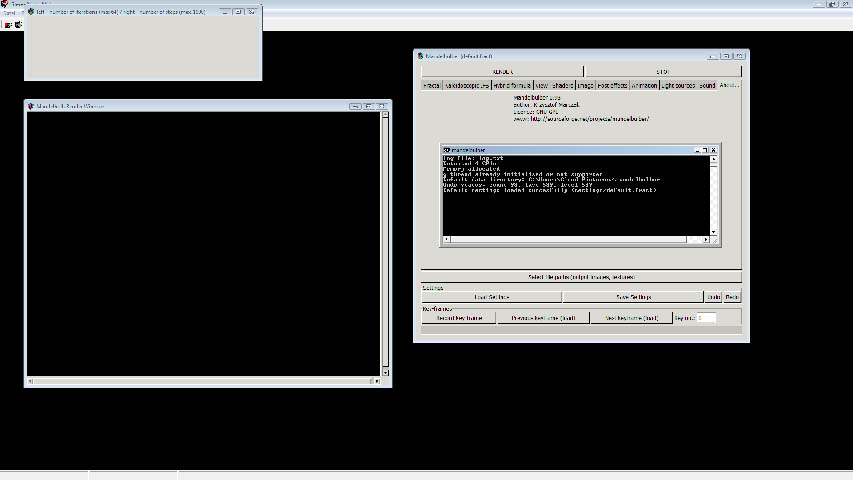Select the Post effects tab
Image resolution: width=853 pixels, height=480 pixels.
point(613,85)
